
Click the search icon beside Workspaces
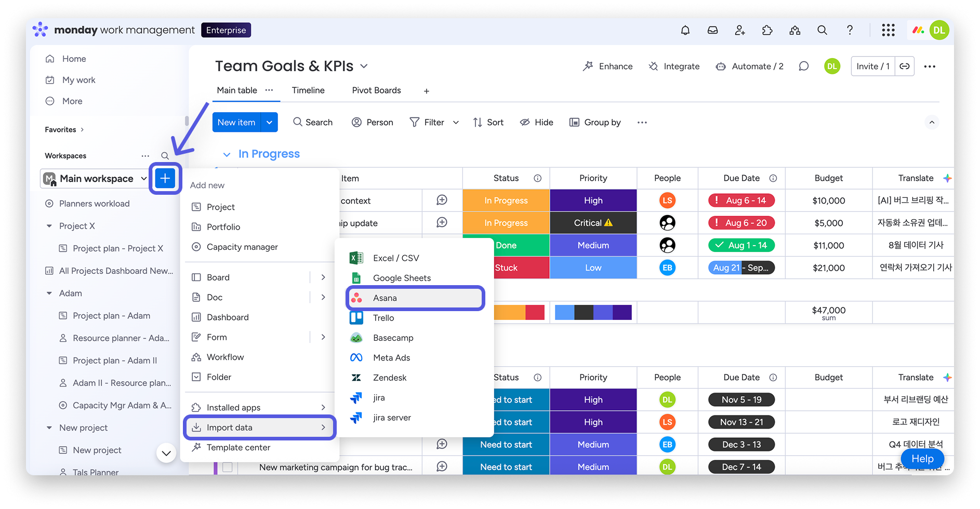point(165,156)
